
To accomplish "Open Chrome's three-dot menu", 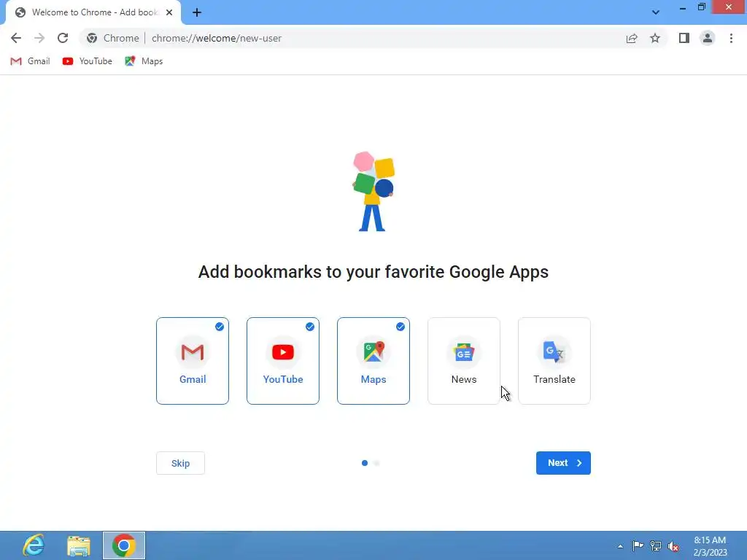I will (x=731, y=38).
